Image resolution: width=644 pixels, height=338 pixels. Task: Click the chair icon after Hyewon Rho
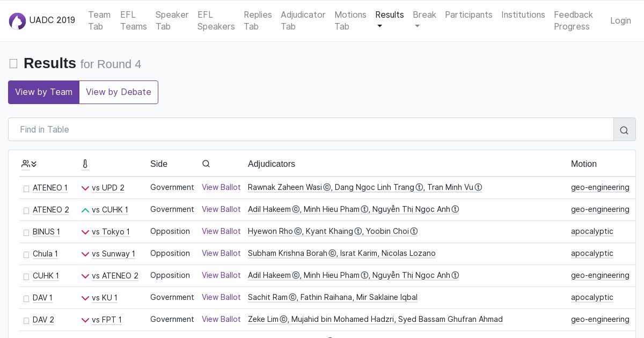point(297,232)
